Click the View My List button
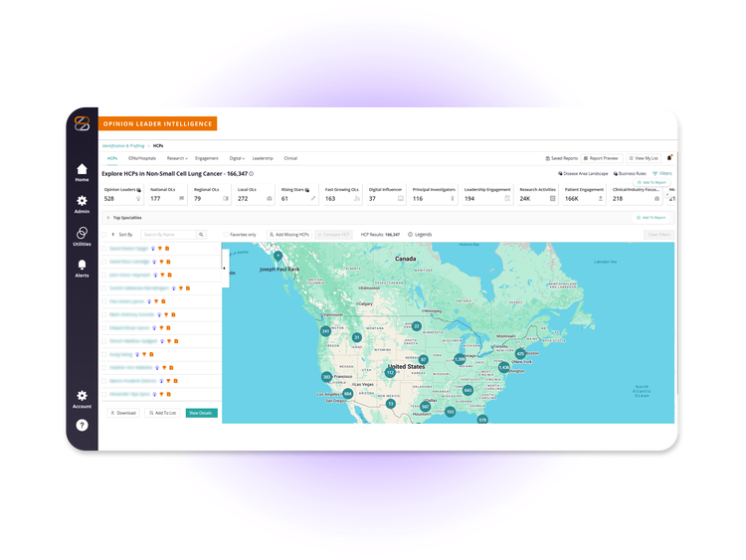This screenshot has height=560, width=746. (x=644, y=158)
